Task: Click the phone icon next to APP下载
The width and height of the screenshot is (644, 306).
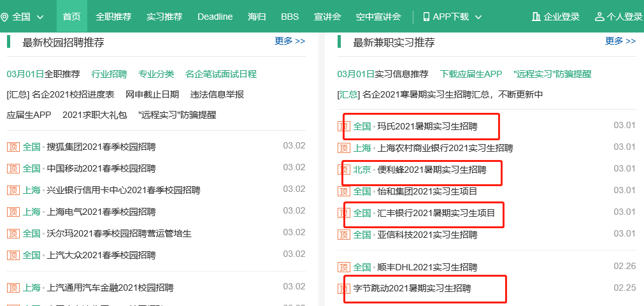Action: [x=426, y=17]
